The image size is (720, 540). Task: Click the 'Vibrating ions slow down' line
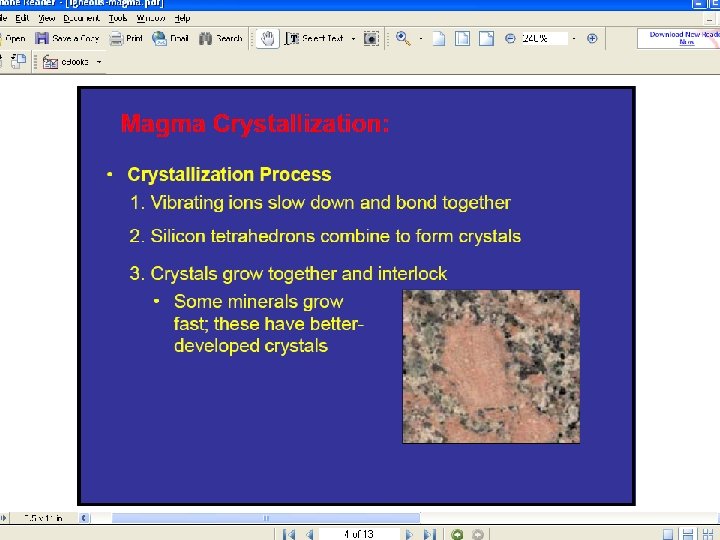[x=321, y=203]
